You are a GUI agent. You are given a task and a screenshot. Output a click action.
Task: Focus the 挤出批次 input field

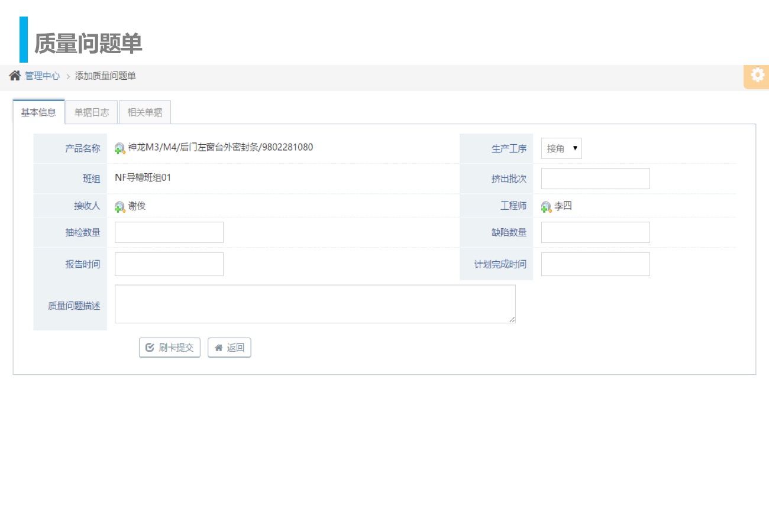click(595, 179)
